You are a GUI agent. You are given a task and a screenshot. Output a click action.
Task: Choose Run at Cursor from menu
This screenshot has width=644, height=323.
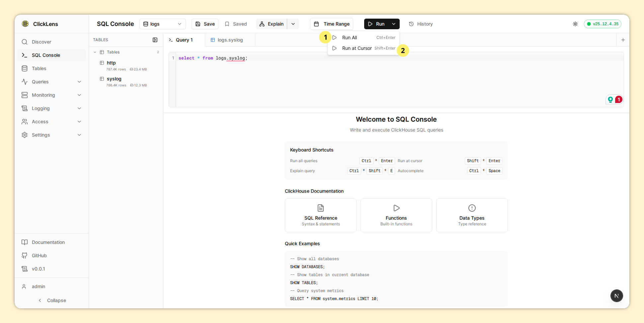[357, 48]
